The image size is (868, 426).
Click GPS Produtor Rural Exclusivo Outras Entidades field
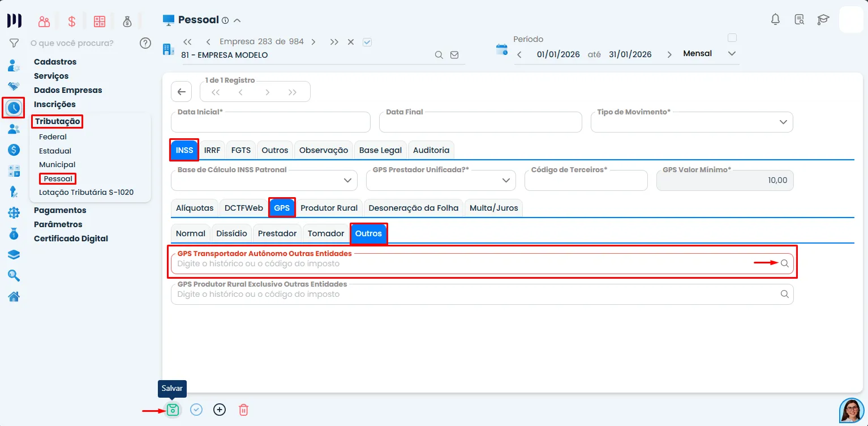(482, 294)
